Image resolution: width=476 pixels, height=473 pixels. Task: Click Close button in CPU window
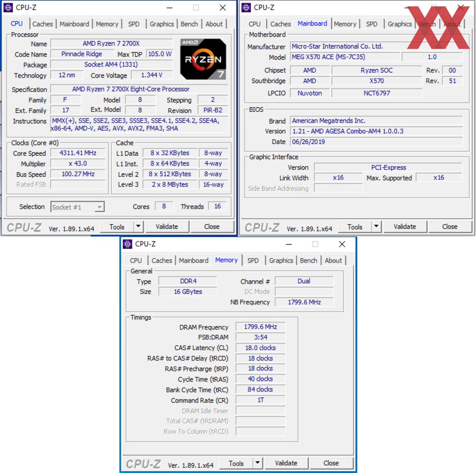point(212,227)
